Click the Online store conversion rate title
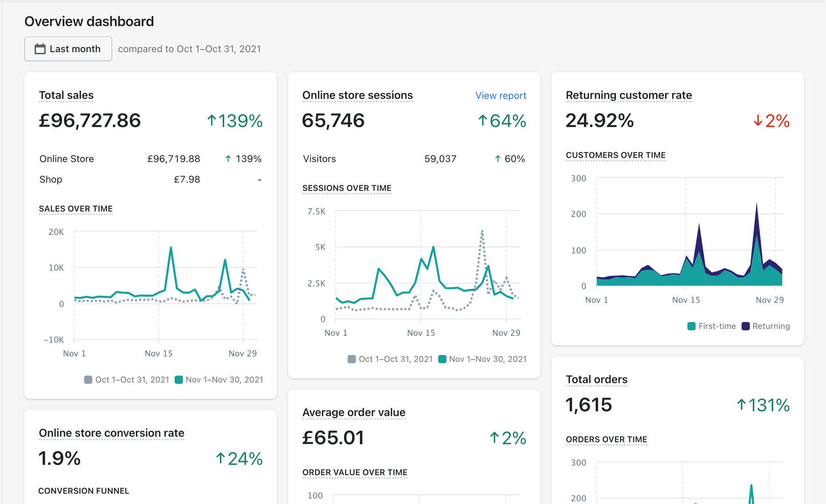Viewport: 826px width, 504px height. tap(112, 433)
